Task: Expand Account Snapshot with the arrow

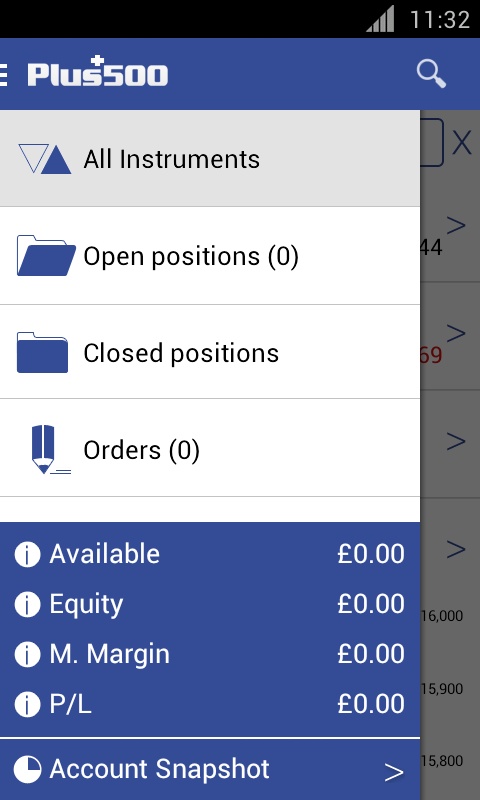Action: 394,772
